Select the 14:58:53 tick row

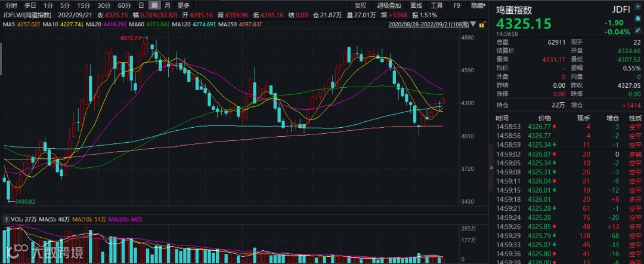pyautogui.click(x=568, y=127)
